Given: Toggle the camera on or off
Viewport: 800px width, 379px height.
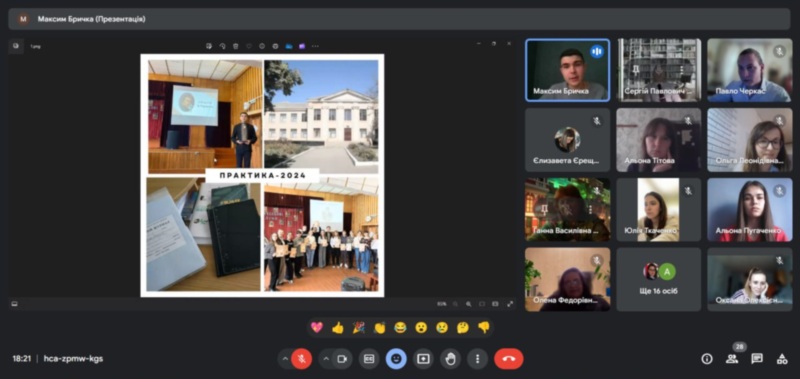Looking at the screenshot, I should 342,359.
